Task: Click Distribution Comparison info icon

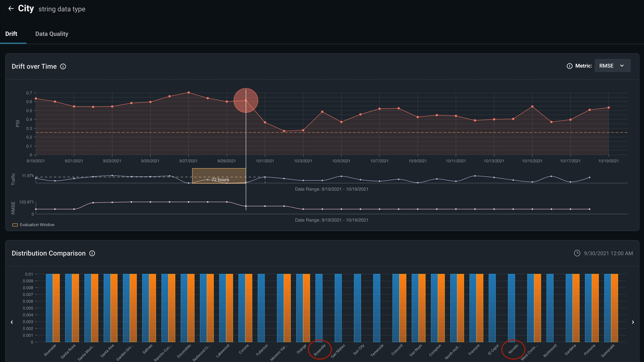Action: point(92,253)
